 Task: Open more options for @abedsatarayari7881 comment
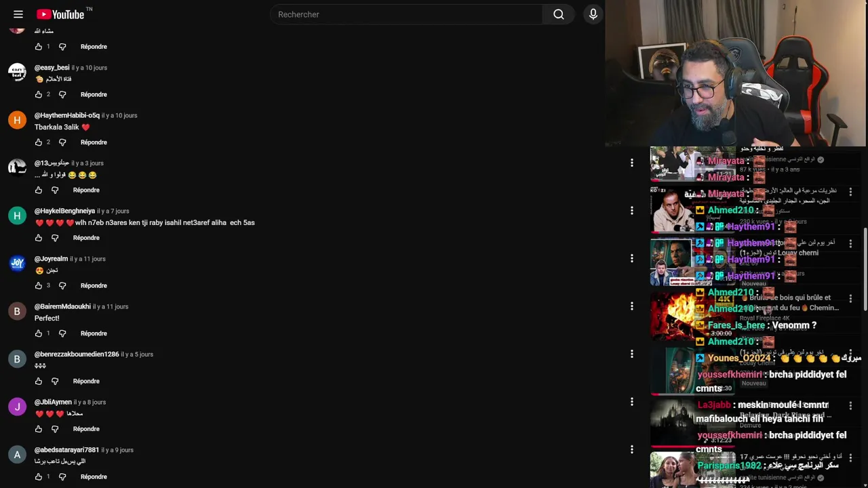click(x=631, y=449)
